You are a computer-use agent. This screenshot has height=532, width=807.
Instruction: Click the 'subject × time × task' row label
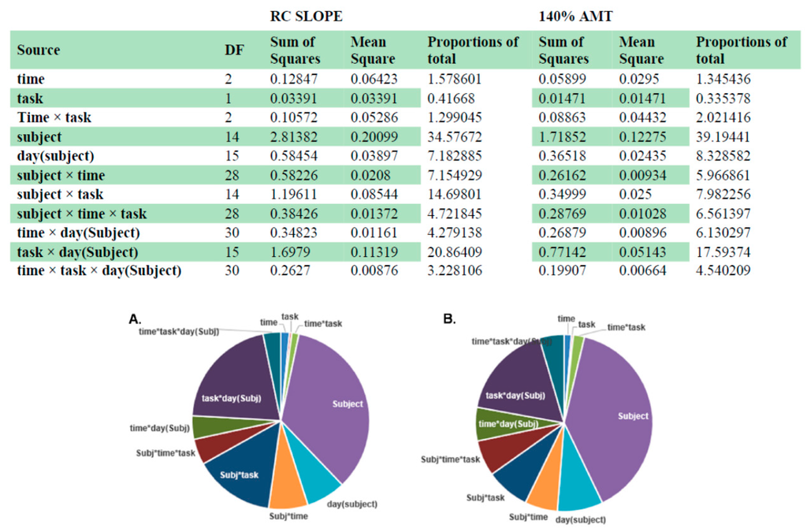[81, 213]
